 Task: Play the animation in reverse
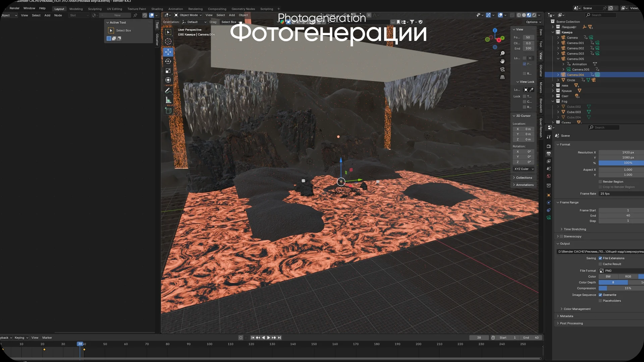(263, 338)
